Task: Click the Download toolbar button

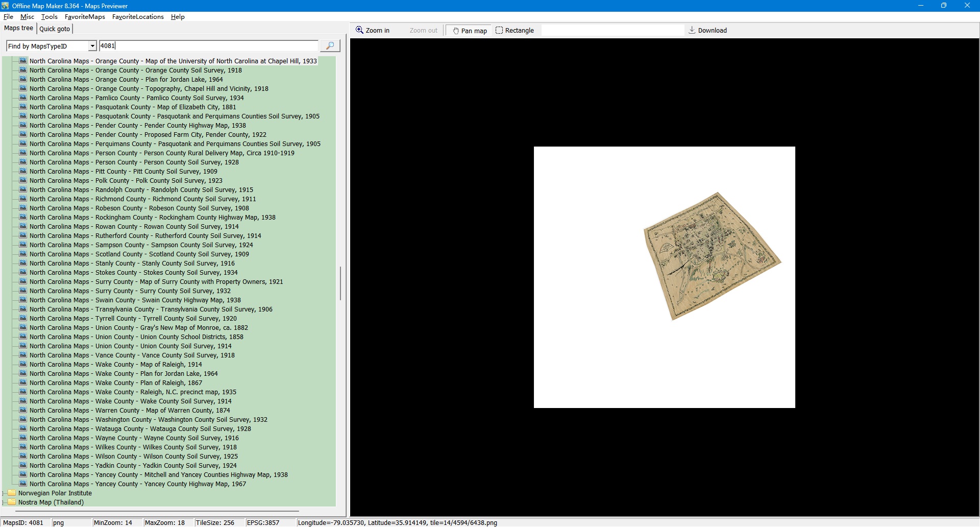Action: (x=707, y=31)
